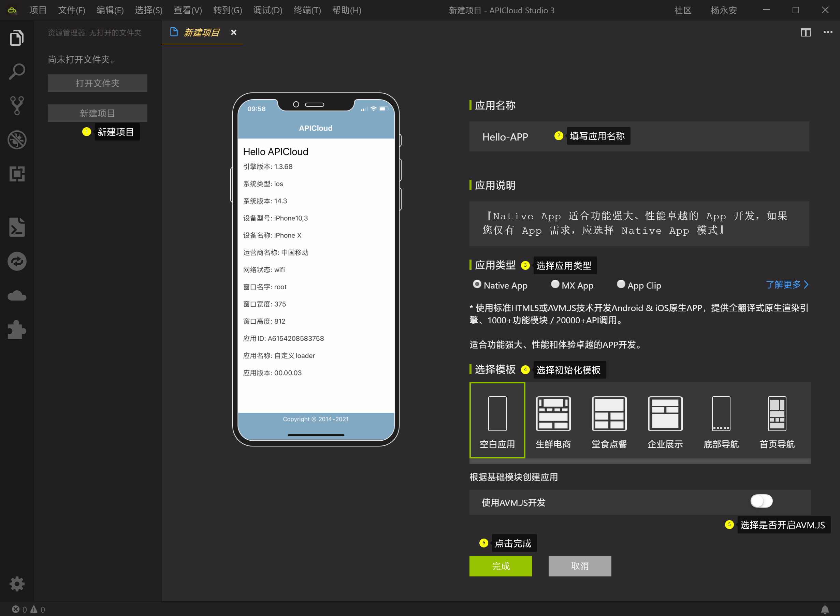Click the green 完成 button
The height and width of the screenshot is (616, 840).
[501, 566]
